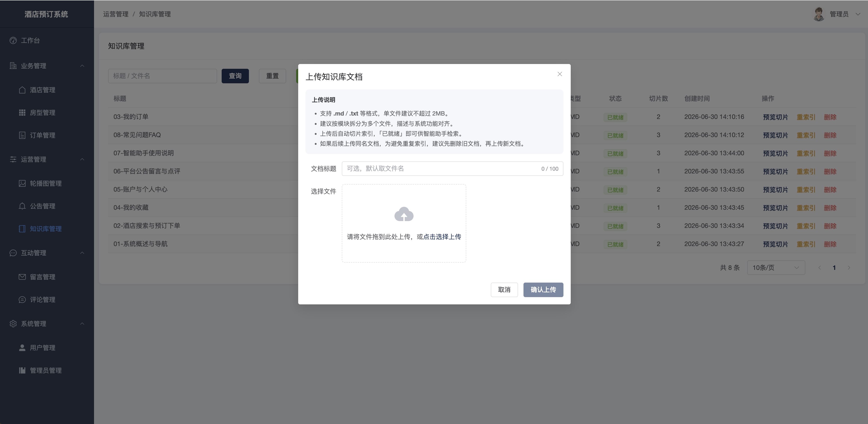Viewport: 868px width, 424px height.
Task: Click the previous page arrow
Action: tap(819, 267)
